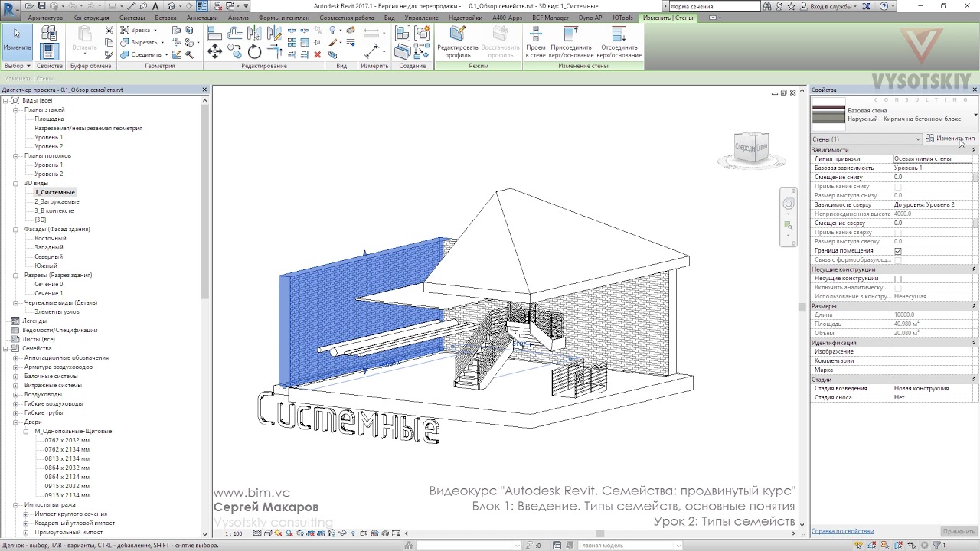Click Отсоединить верх/основание tool
The width and height of the screenshot is (980, 551).
pyautogui.click(x=619, y=41)
